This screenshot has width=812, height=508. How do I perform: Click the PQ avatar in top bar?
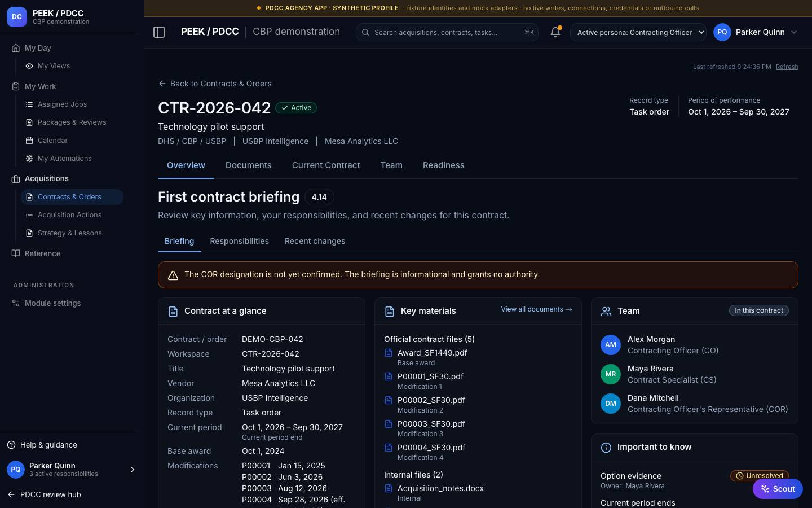pyautogui.click(x=722, y=32)
